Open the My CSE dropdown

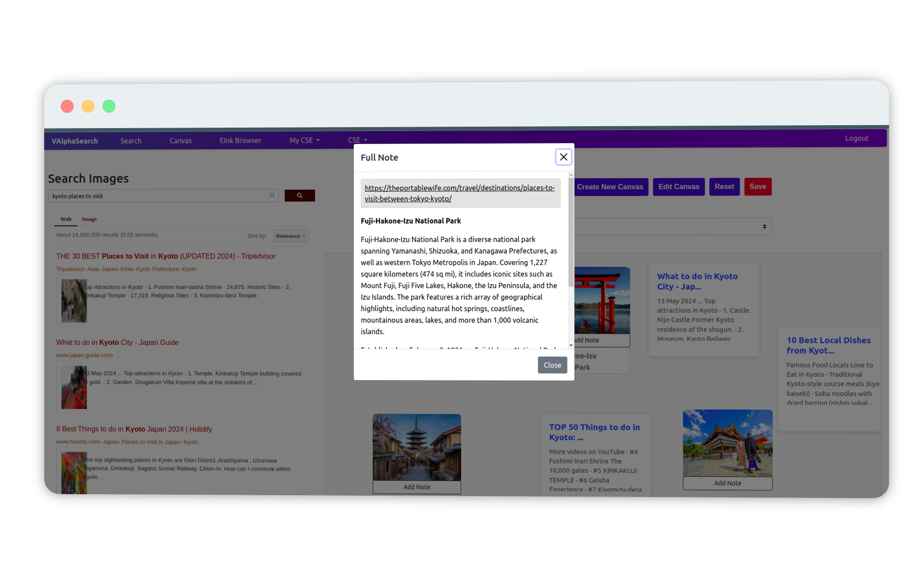304,140
